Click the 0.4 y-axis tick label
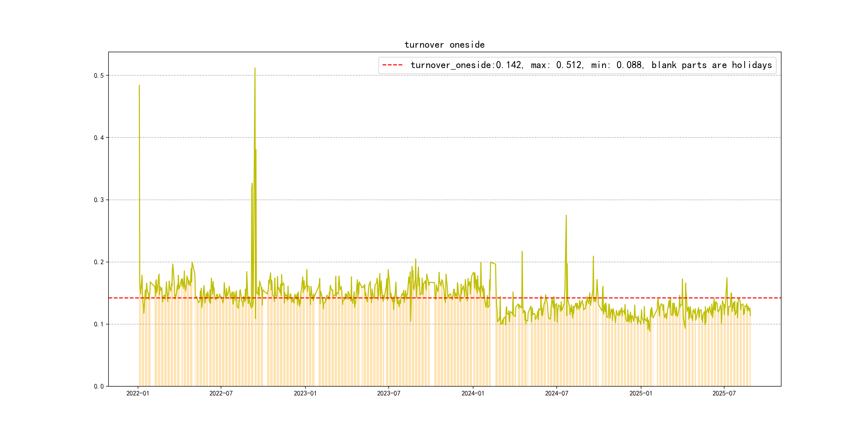Image resolution: width=868 pixels, height=434 pixels. [x=99, y=137]
